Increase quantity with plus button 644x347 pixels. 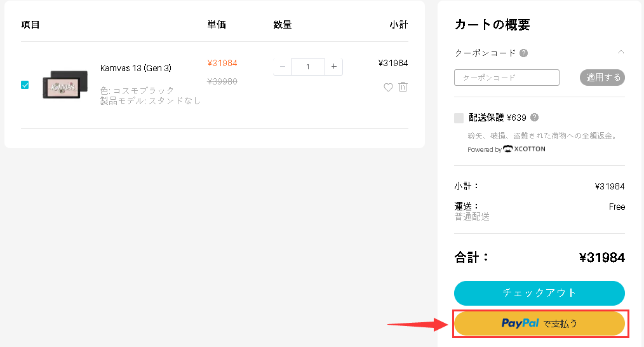(334, 67)
